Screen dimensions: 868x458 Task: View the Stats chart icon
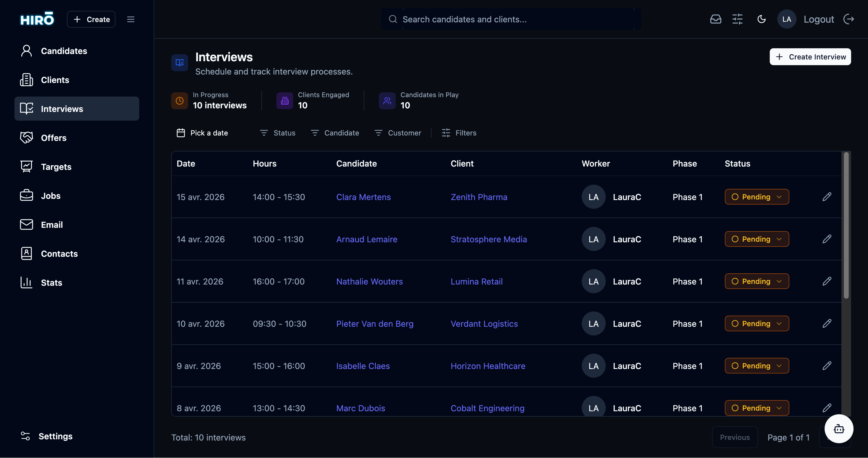[x=26, y=283]
